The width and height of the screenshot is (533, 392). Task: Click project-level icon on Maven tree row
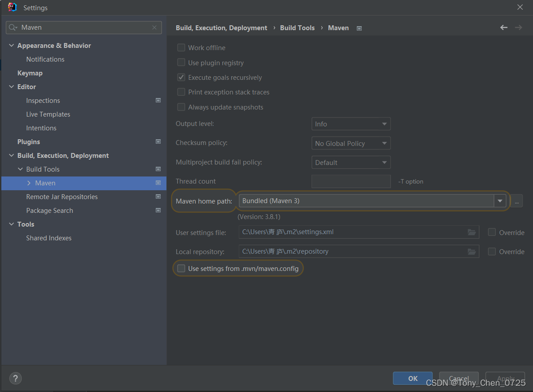pos(158,183)
